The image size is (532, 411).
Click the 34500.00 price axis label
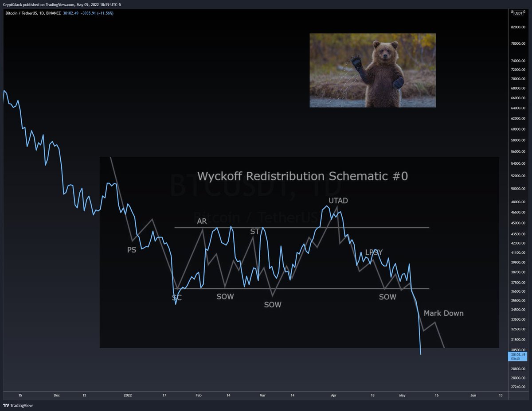pos(518,310)
